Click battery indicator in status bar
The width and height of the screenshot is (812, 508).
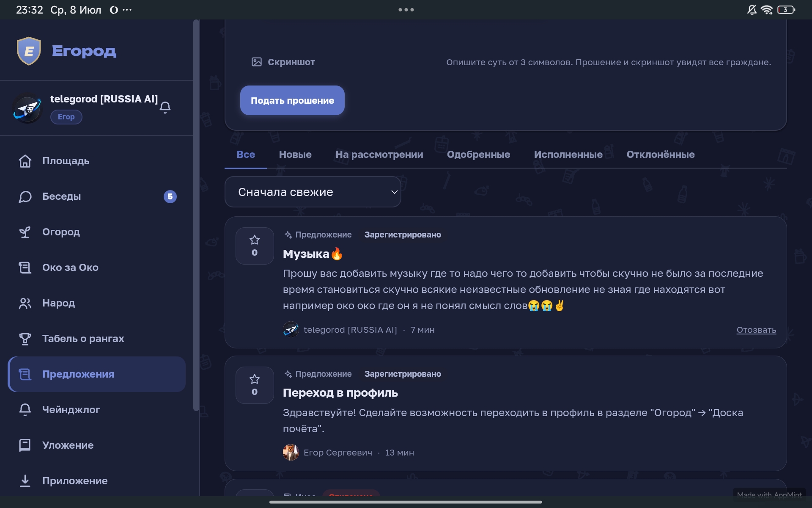[786, 10]
